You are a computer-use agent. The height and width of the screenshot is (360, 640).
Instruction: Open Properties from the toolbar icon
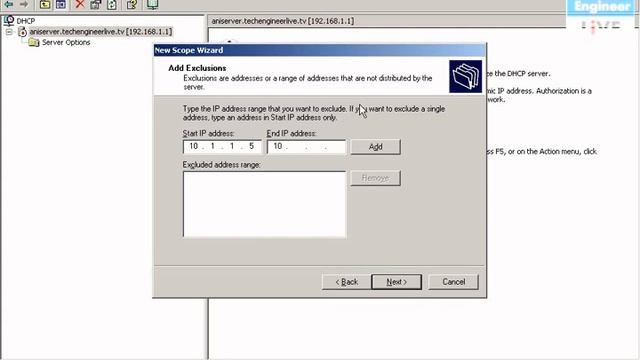96,4
